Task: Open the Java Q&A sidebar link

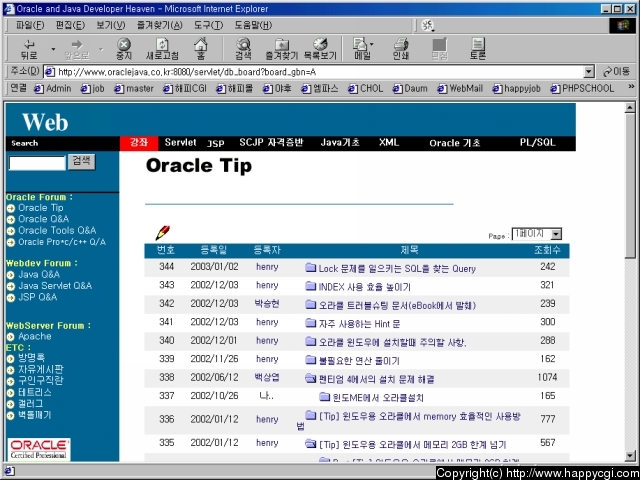Action: click(x=39, y=274)
